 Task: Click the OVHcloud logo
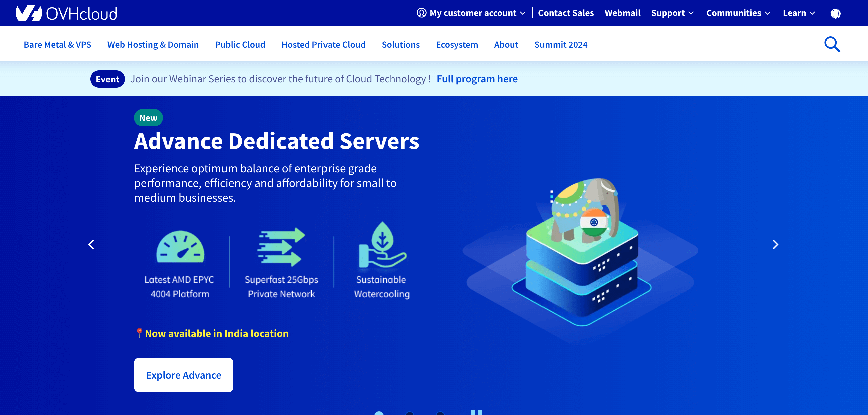point(66,13)
